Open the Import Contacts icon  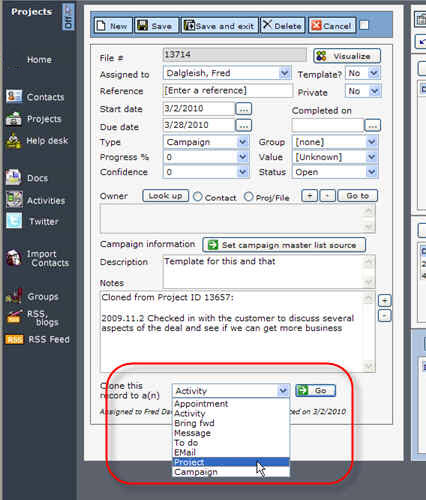(x=14, y=258)
